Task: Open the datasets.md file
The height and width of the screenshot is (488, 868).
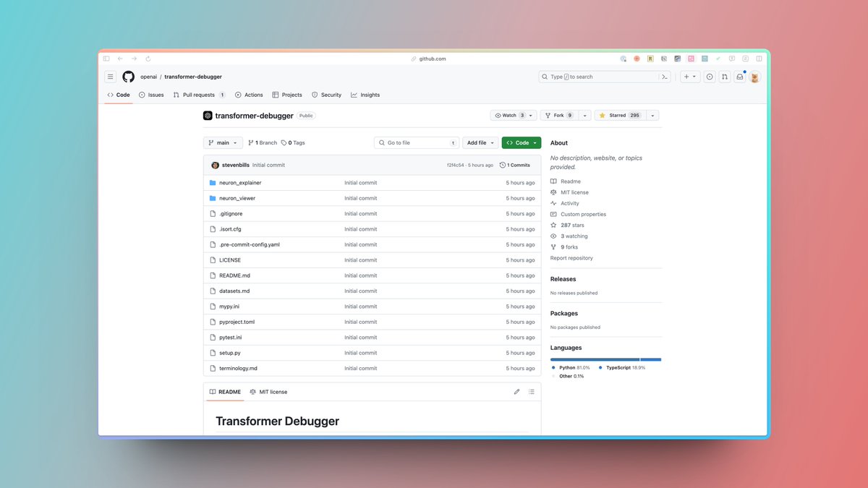Action: coord(234,291)
